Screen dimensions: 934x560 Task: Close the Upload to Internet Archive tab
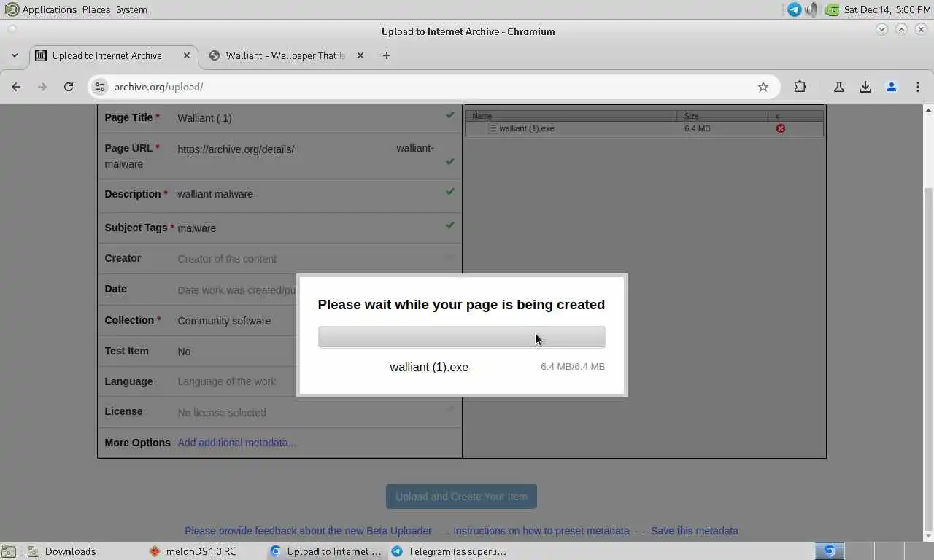click(187, 55)
